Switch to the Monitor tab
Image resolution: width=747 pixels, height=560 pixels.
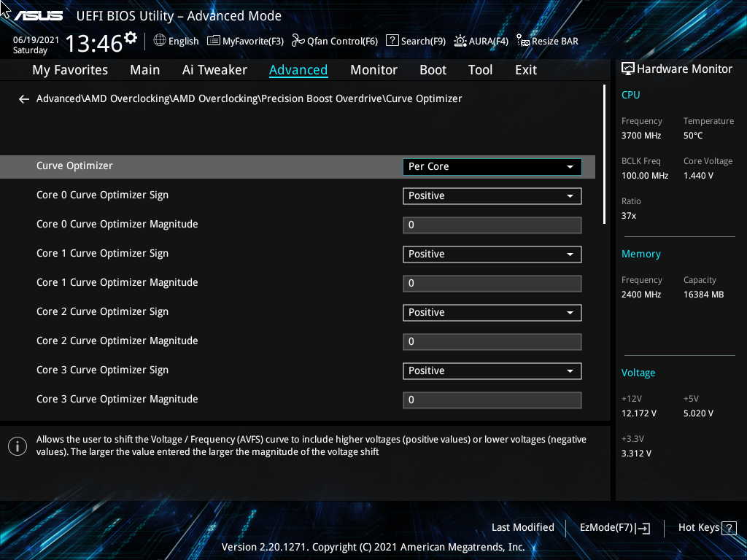click(x=373, y=69)
